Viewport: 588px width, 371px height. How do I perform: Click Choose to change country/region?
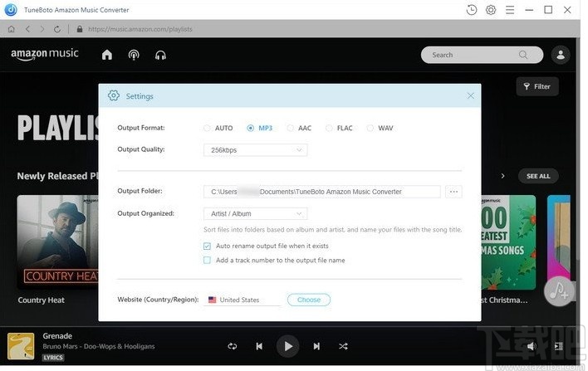click(309, 300)
